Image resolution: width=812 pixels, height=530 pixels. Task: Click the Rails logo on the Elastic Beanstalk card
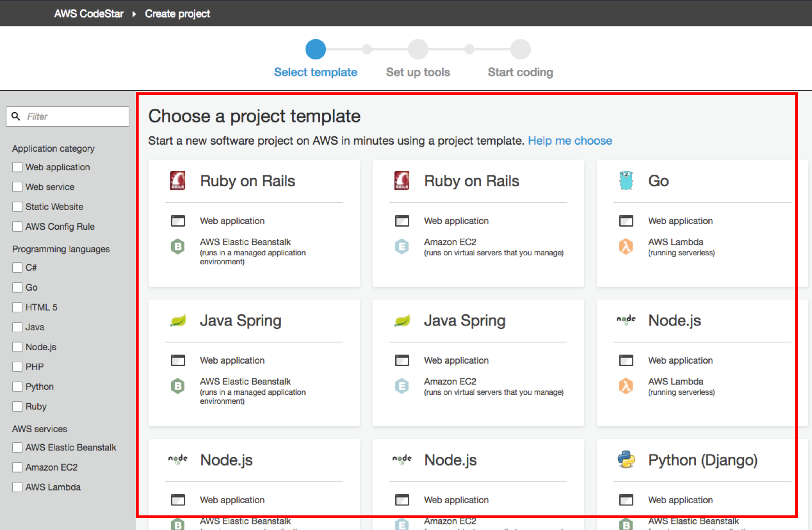tap(178, 181)
